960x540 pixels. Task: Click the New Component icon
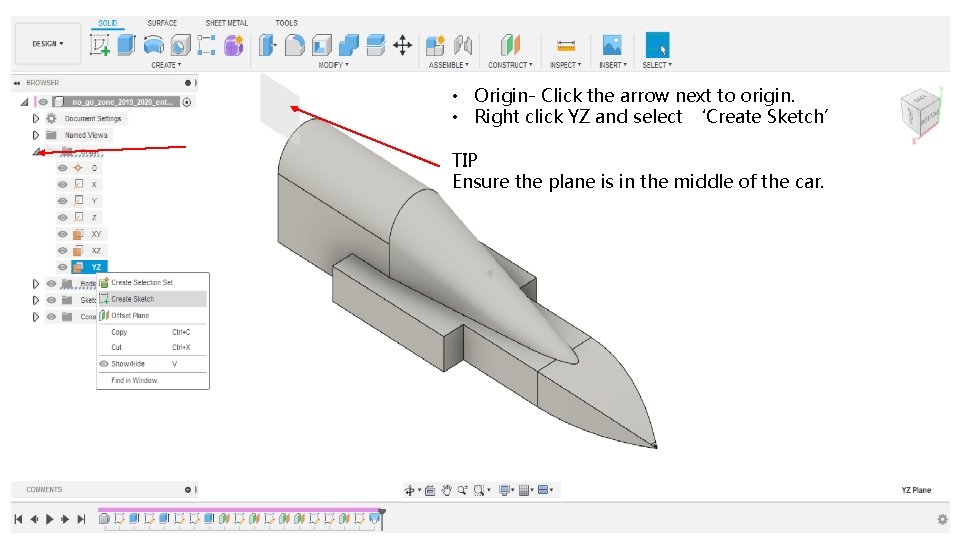coord(435,45)
